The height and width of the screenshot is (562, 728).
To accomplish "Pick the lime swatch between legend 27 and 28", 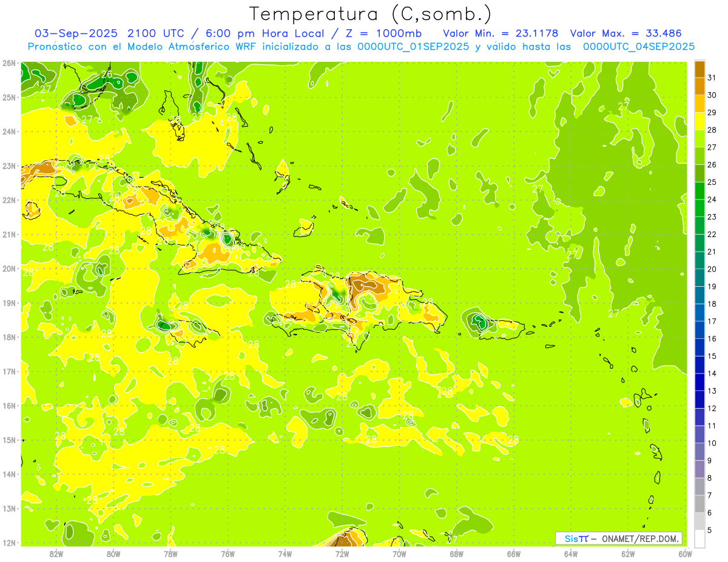I will [699, 138].
